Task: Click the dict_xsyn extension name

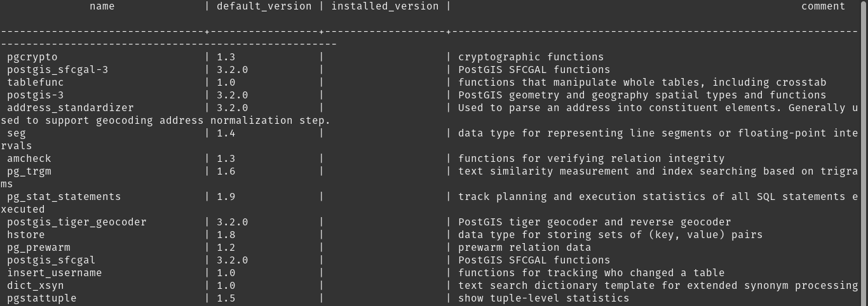Action: [x=36, y=286]
